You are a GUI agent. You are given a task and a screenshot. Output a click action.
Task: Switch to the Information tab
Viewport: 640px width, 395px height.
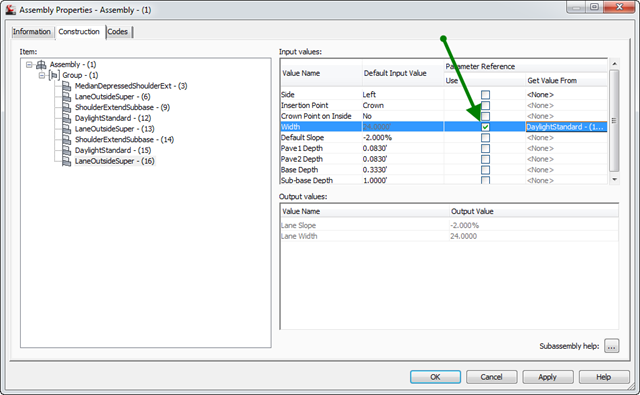tap(32, 32)
